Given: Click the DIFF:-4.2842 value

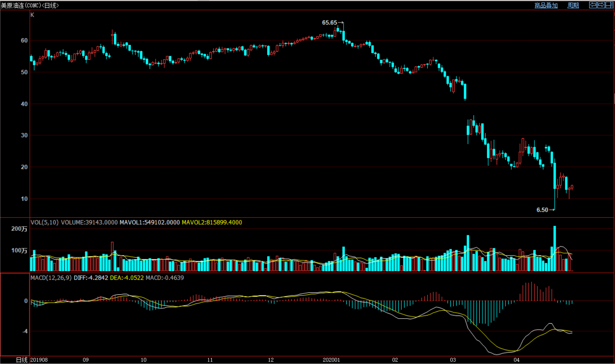Looking at the screenshot, I should tap(91, 278).
